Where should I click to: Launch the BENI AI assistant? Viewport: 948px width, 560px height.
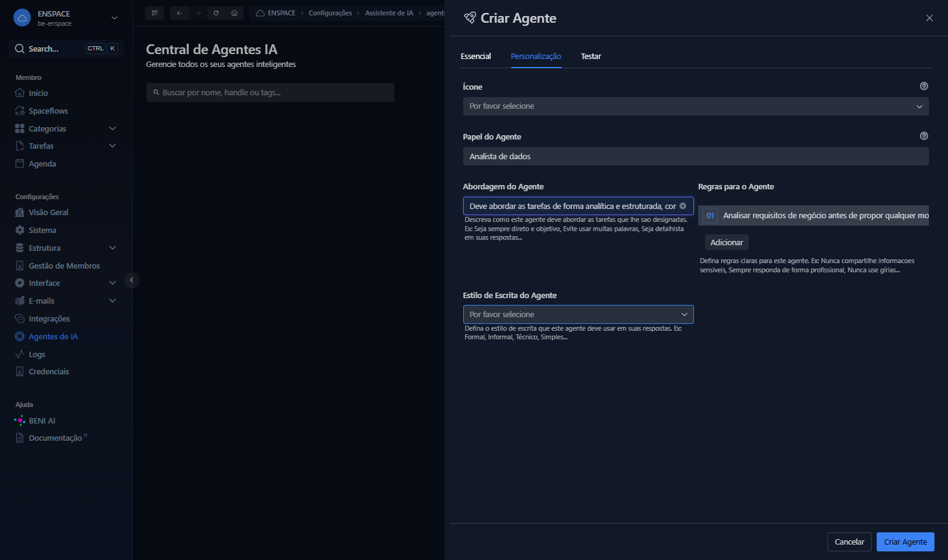[42, 420]
